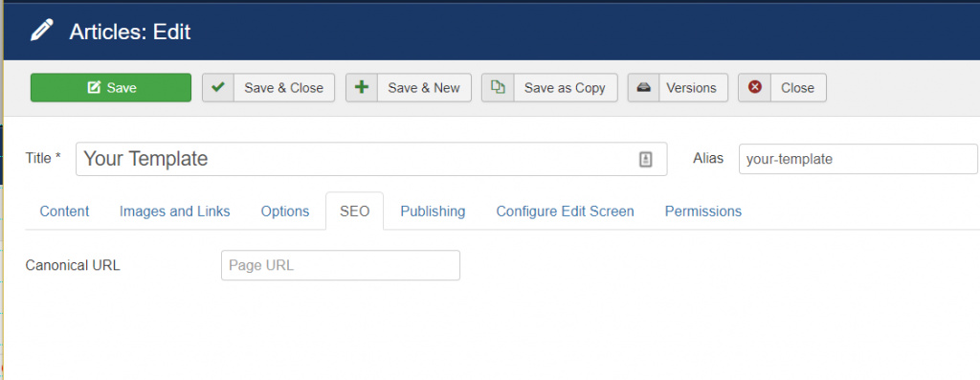Click the Title * label
This screenshot has width=980, height=380.
43,158
